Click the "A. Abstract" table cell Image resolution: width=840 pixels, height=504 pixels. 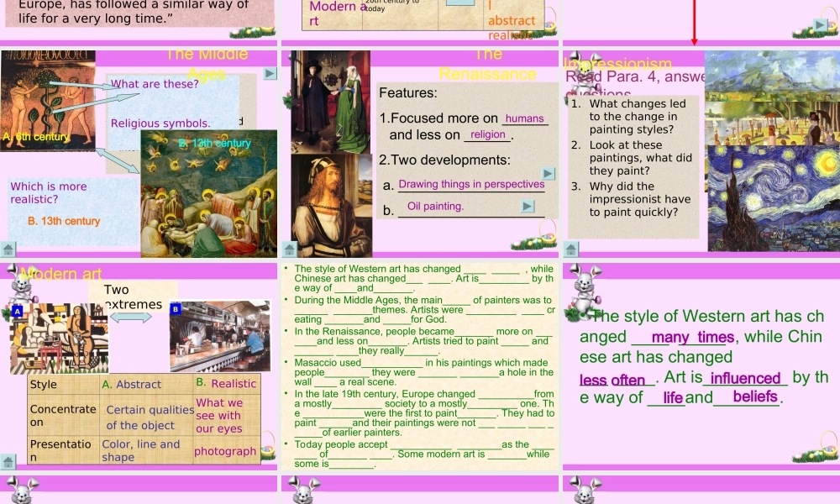146,384
